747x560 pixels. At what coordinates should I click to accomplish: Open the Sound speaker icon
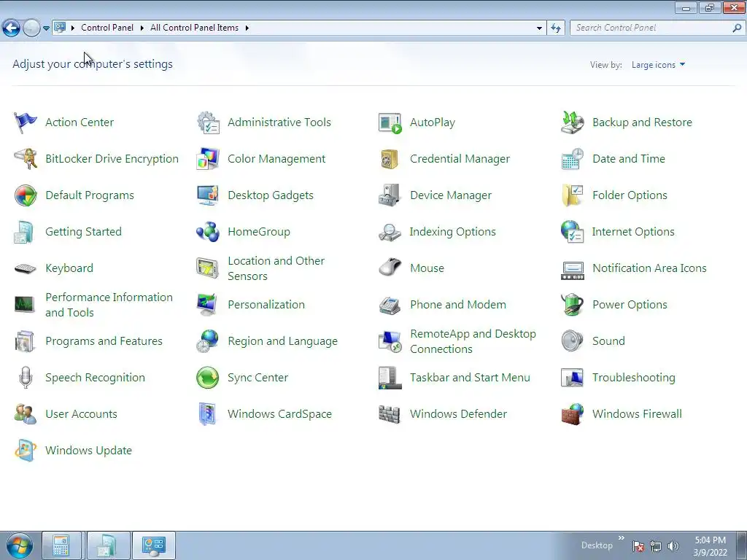572,341
